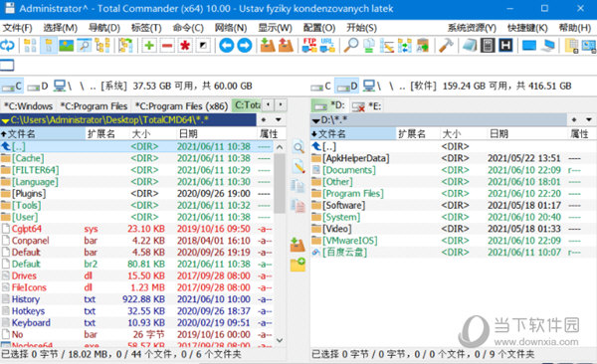Click the black H toolbar icon
597x364 pixels.
505,46
